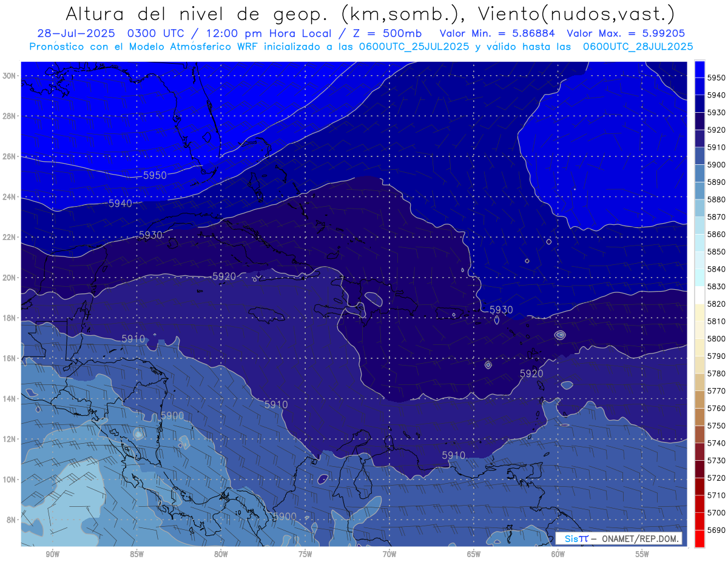
Task: Click the tan legend swatch between 5760 and 5770
Action: pyautogui.click(x=699, y=400)
